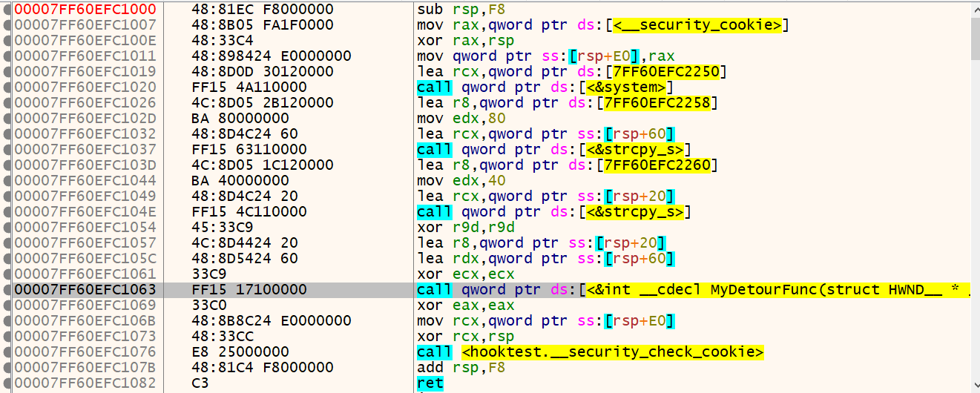The image size is (980, 393).
Task: Set breakpoint dot on the ret line
Action: tap(7, 383)
